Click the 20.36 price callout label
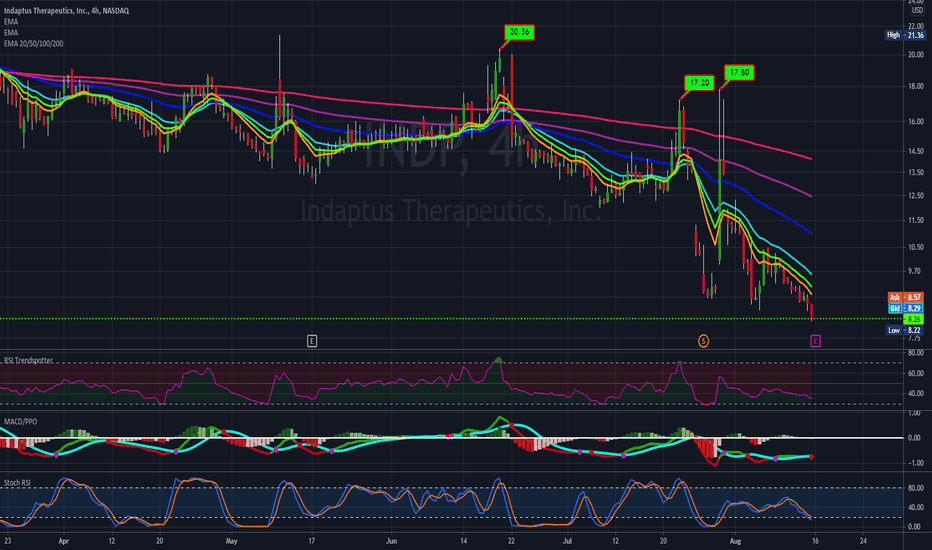The width and height of the screenshot is (932, 550). point(519,32)
